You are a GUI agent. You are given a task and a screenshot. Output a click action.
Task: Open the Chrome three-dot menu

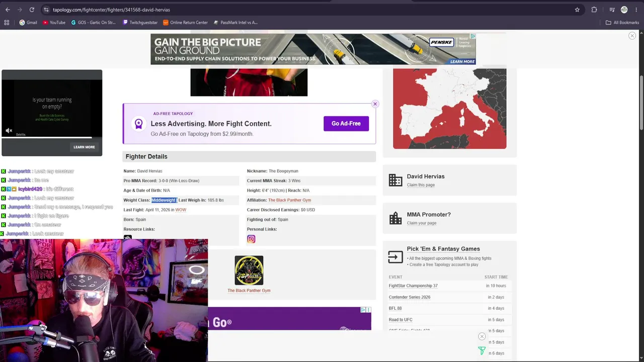pyautogui.click(x=636, y=10)
